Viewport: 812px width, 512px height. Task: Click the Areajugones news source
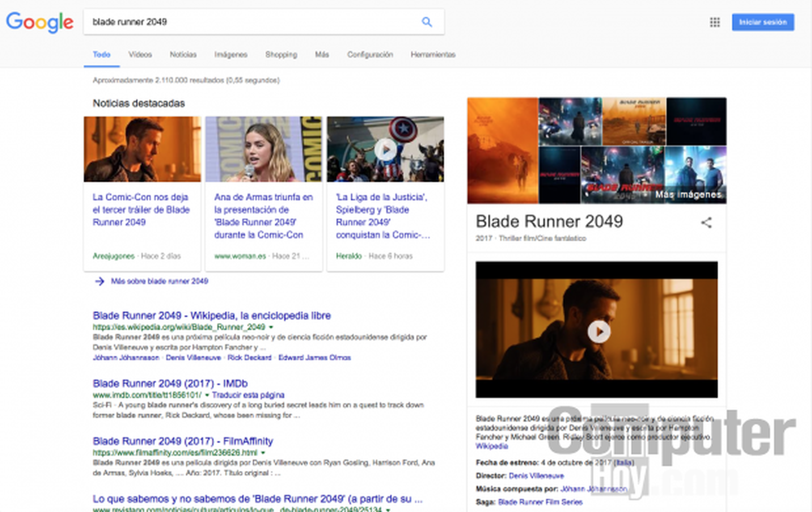[114, 256]
